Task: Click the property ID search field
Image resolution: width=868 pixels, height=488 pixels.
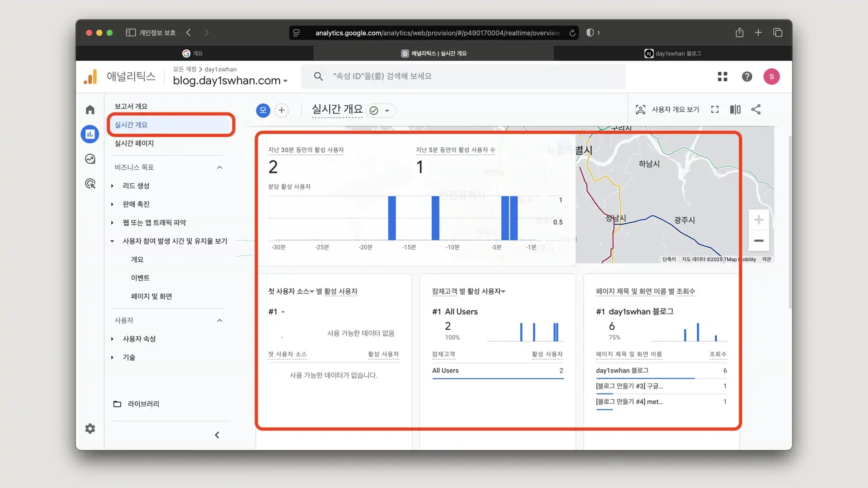Action: [x=463, y=76]
